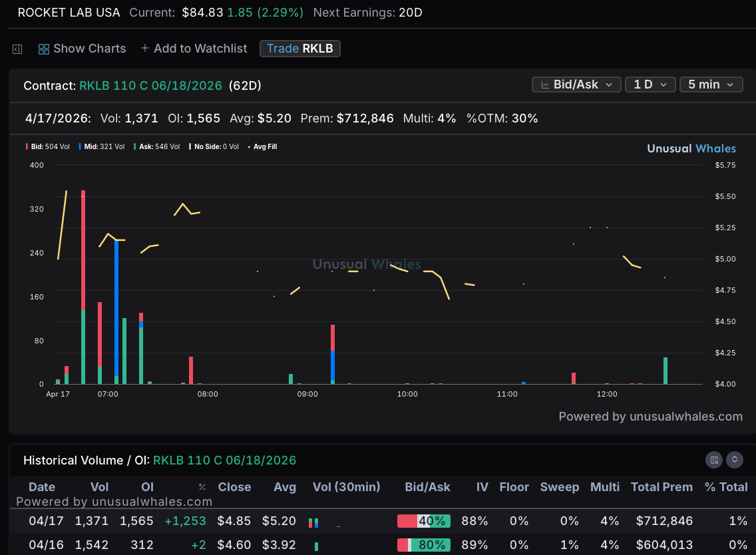Sort table by the Vol (30min) column

pos(346,487)
